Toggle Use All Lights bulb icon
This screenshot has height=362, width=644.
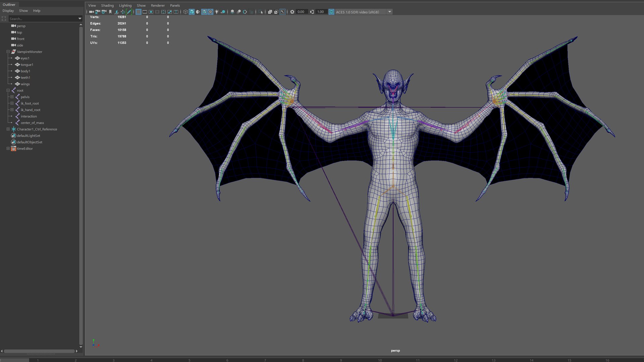217,12
